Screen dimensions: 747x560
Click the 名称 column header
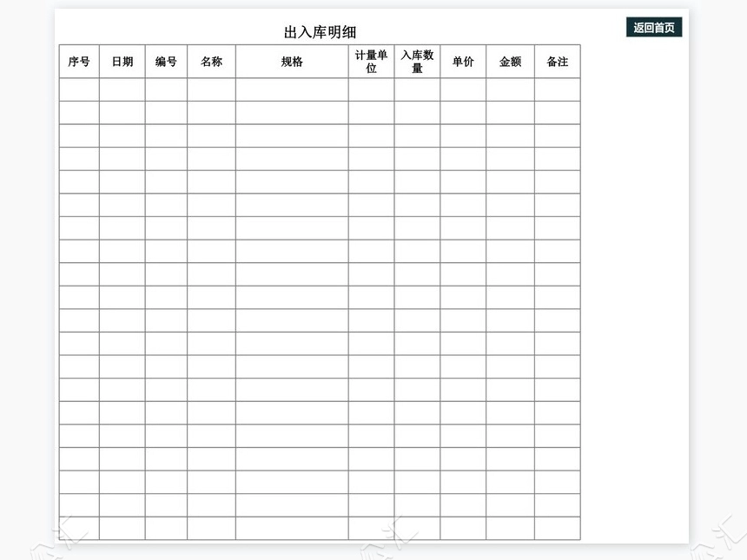coord(209,62)
